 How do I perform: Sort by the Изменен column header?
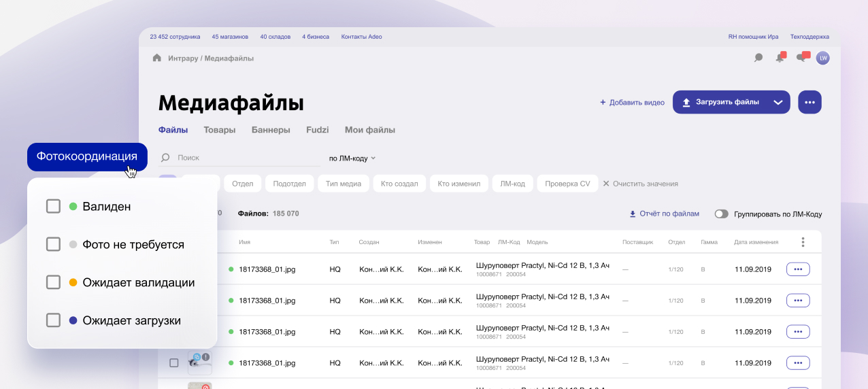pyautogui.click(x=430, y=242)
